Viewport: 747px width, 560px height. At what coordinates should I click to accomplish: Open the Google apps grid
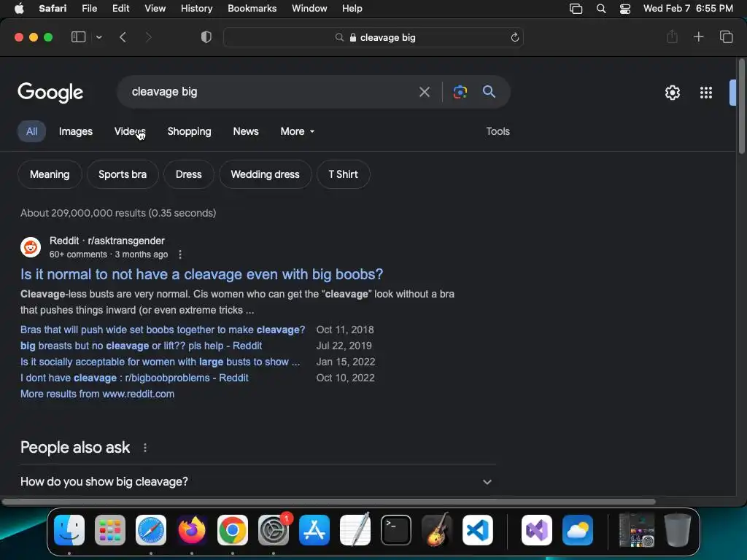point(706,93)
